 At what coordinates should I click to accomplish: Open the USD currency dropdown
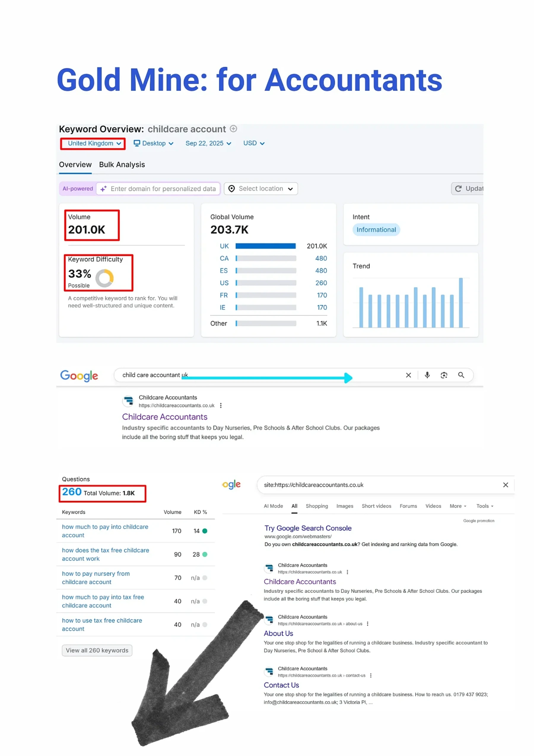pyautogui.click(x=254, y=143)
